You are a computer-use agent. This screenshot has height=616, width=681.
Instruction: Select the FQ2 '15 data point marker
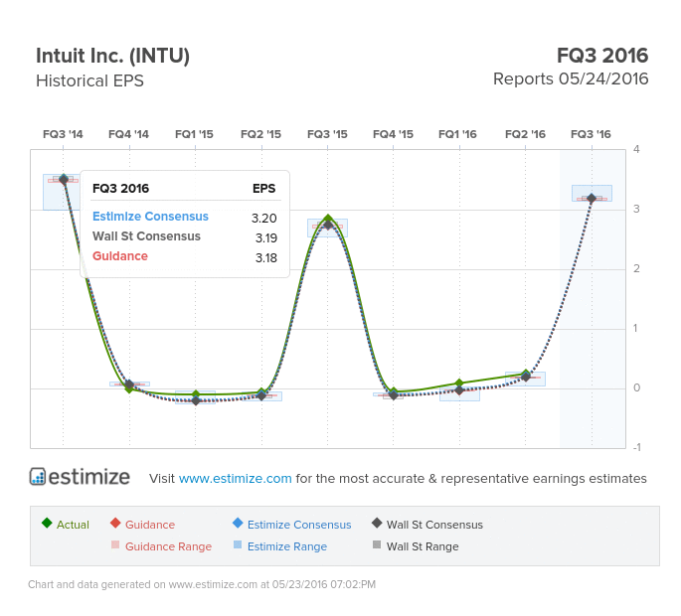click(x=261, y=394)
